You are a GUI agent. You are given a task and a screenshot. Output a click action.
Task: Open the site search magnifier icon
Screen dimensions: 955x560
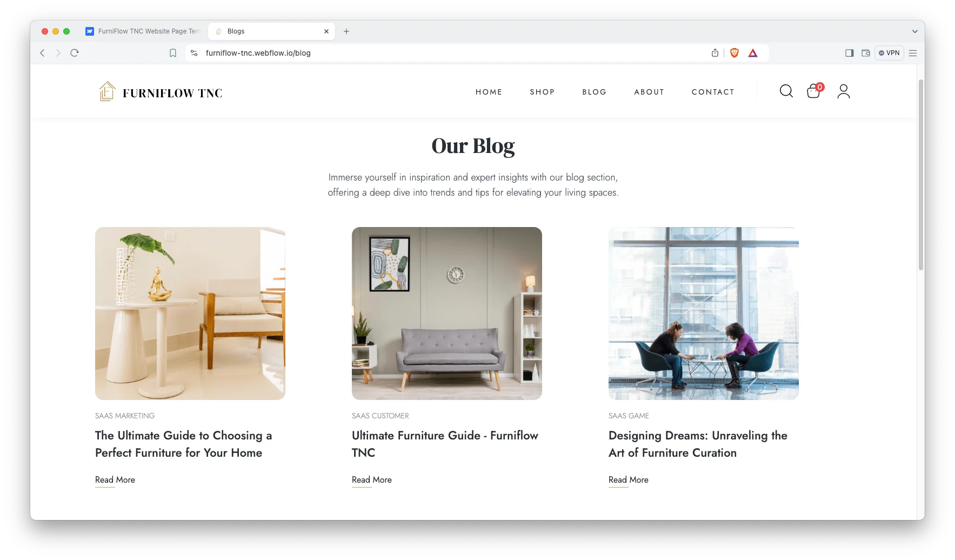[x=786, y=91]
